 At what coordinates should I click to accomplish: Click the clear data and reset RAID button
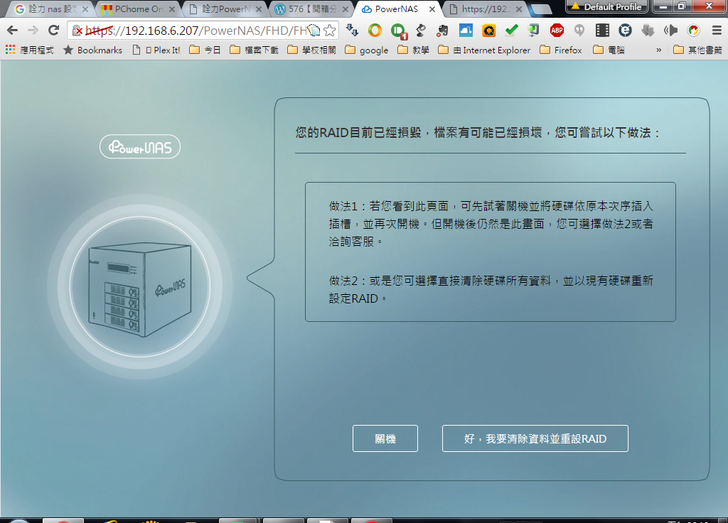tap(535, 439)
